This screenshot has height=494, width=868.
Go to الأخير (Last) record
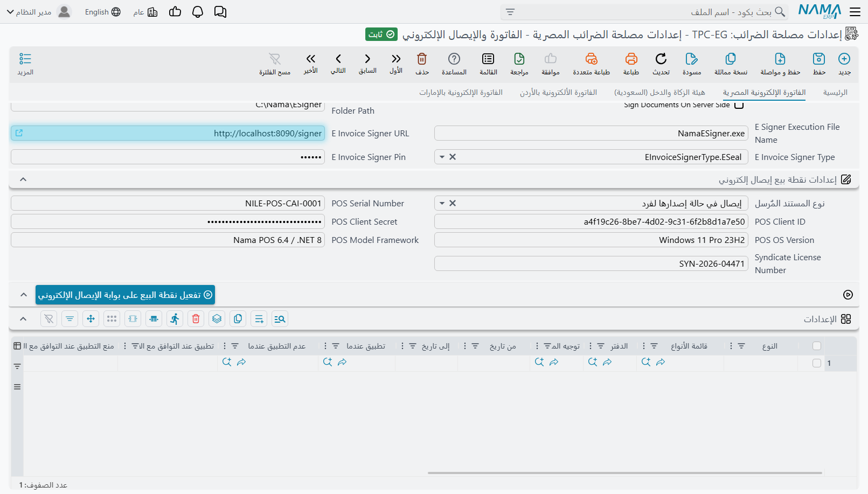pos(310,59)
